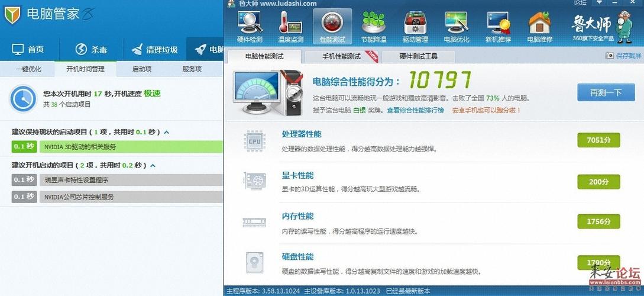Open 新机推荐 new PC recommendations

(498, 27)
